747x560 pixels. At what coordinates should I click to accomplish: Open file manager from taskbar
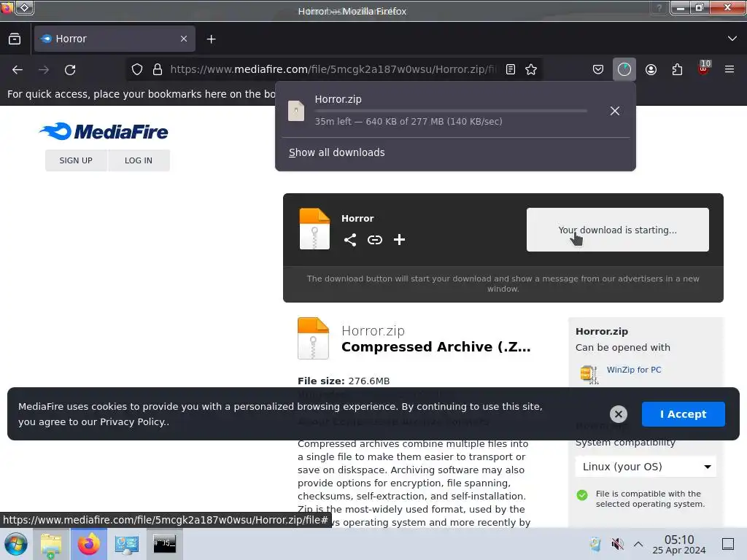[x=51, y=544]
